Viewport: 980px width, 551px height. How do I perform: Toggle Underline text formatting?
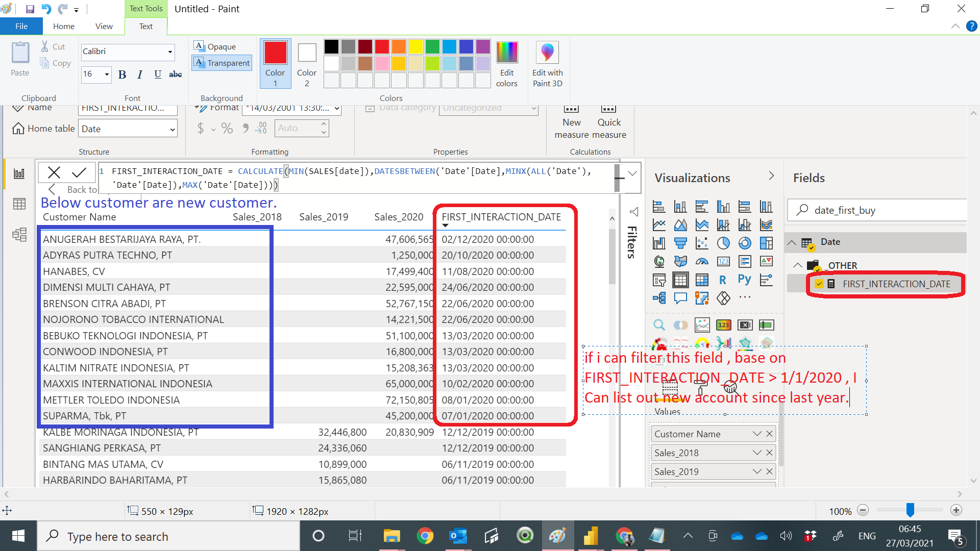(x=158, y=74)
